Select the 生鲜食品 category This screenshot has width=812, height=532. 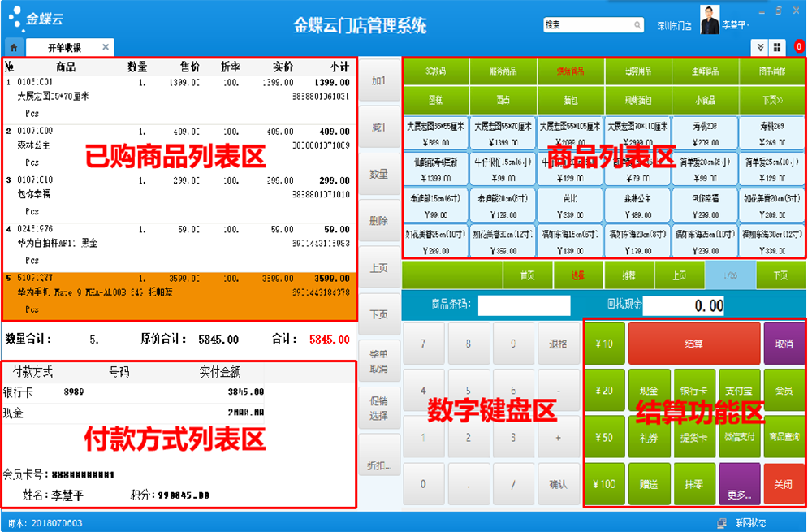(x=705, y=71)
